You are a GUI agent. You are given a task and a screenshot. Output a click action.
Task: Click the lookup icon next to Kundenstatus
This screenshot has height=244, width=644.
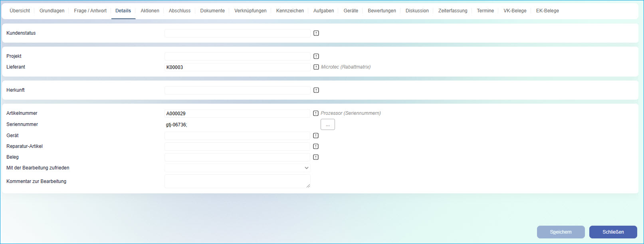[x=316, y=33]
